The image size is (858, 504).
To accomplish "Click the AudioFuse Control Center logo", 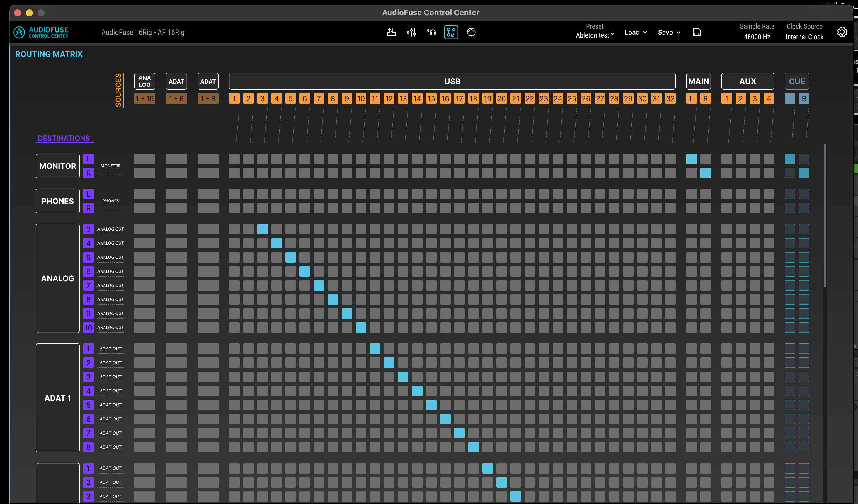I will (41, 32).
